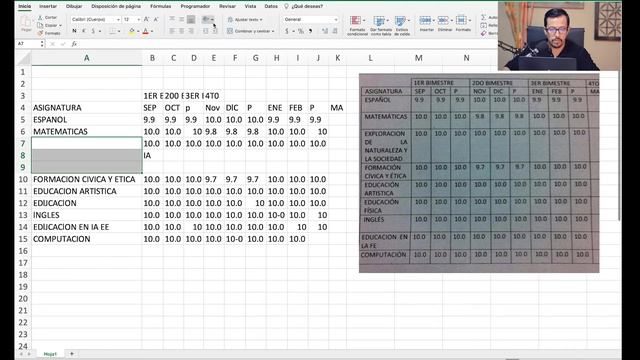This screenshot has width=640, height=360.
Task: Click the formula bar enter checkmark icon
Action: pyautogui.click(x=63, y=44)
